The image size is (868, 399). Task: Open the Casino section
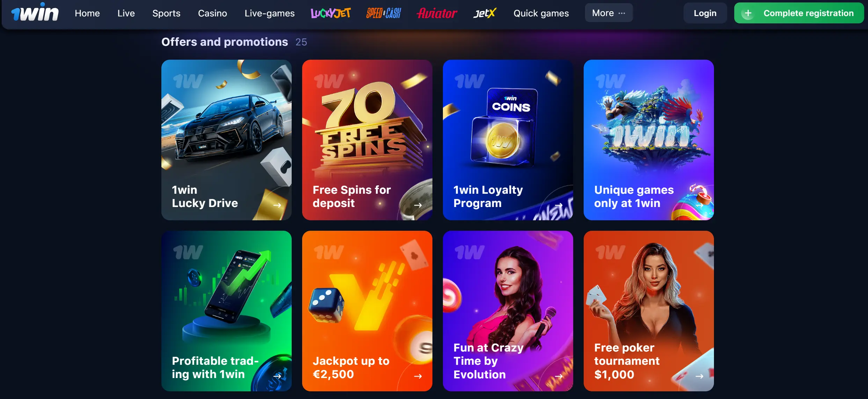point(212,13)
